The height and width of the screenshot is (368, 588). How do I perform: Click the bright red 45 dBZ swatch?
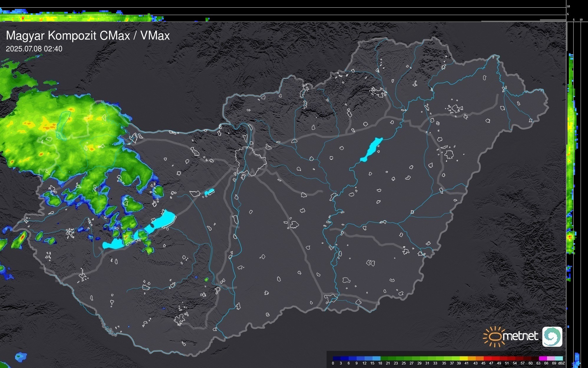[x=487, y=358]
